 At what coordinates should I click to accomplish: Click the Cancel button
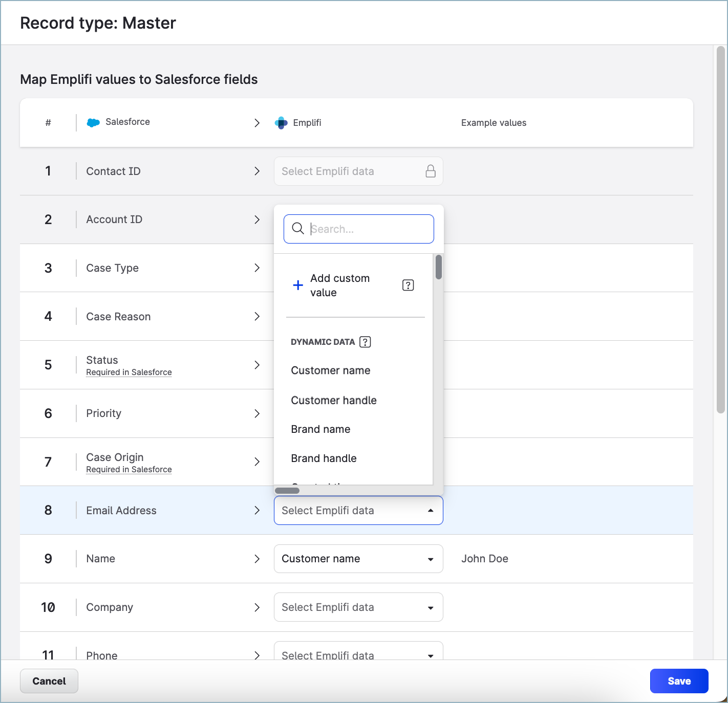tap(49, 681)
